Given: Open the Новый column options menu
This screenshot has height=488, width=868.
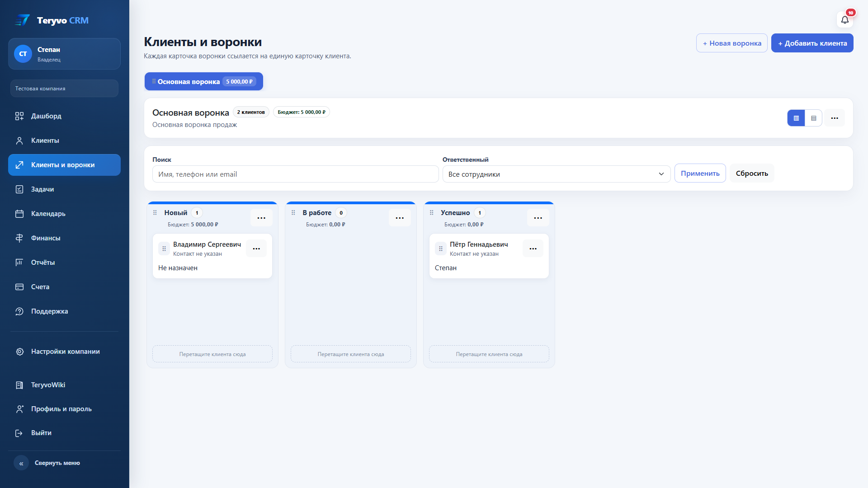Looking at the screenshot, I should point(261,218).
